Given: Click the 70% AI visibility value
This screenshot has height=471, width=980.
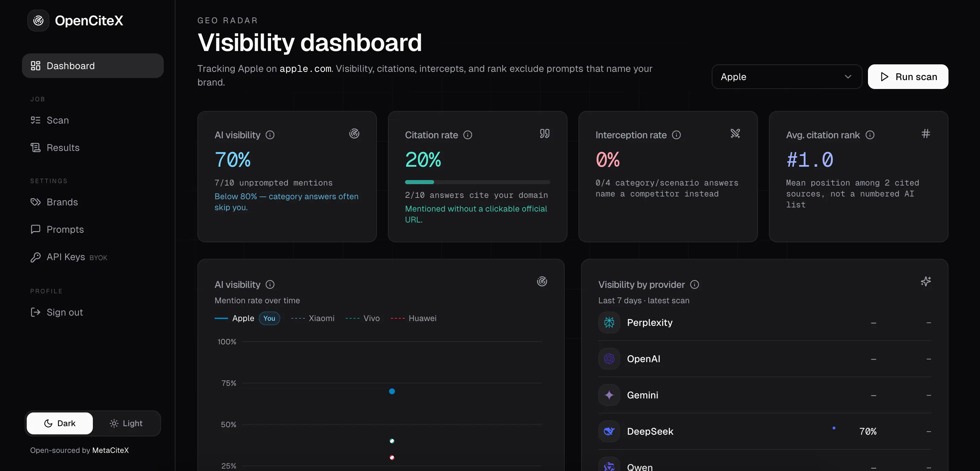Looking at the screenshot, I should [232, 160].
